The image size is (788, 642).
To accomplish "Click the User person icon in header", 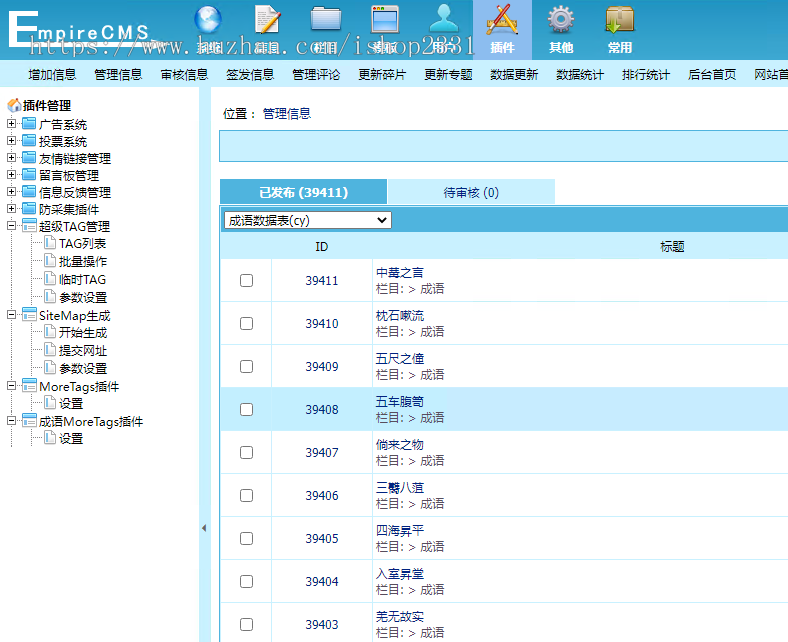I will point(443,22).
